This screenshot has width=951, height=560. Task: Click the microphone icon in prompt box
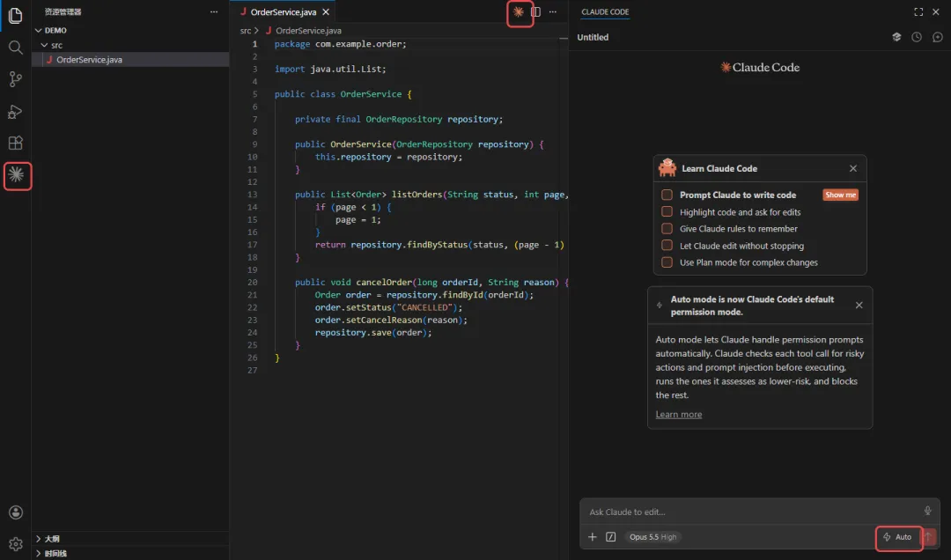pyautogui.click(x=927, y=511)
